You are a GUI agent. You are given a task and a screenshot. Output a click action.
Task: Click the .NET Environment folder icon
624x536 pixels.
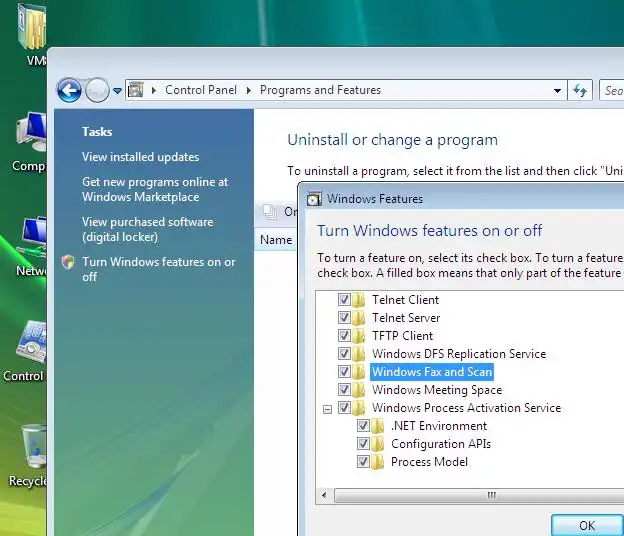[377, 426]
